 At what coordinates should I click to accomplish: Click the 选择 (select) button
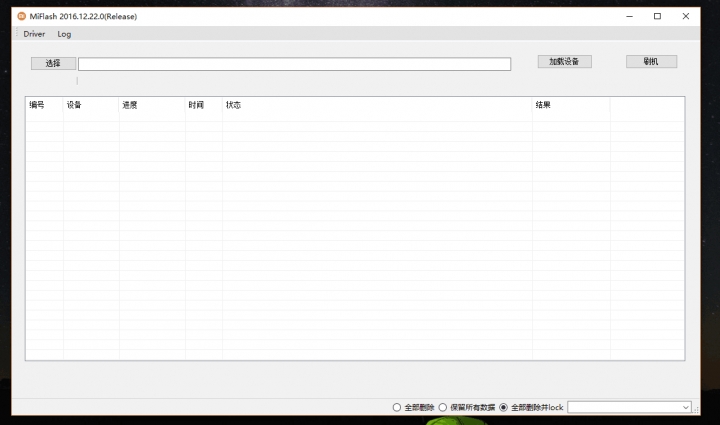coord(53,63)
